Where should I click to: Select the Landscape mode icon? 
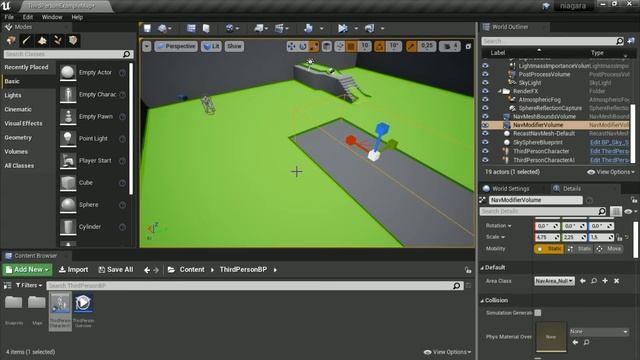point(42,40)
